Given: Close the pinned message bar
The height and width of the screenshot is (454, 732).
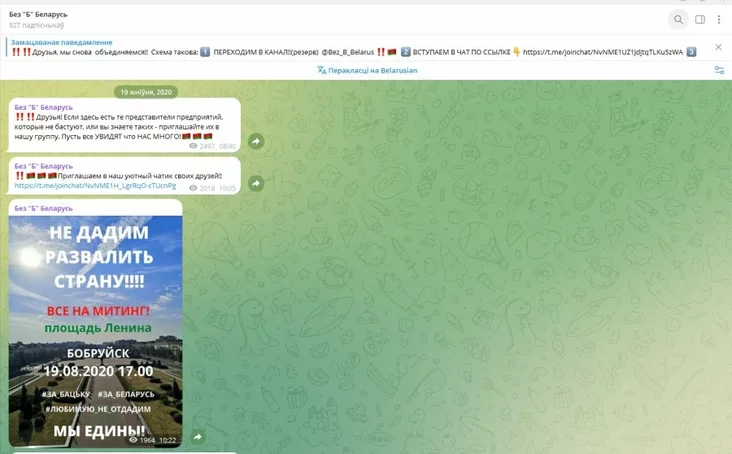Looking at the screenshot, I should click(x=718, y=47).
